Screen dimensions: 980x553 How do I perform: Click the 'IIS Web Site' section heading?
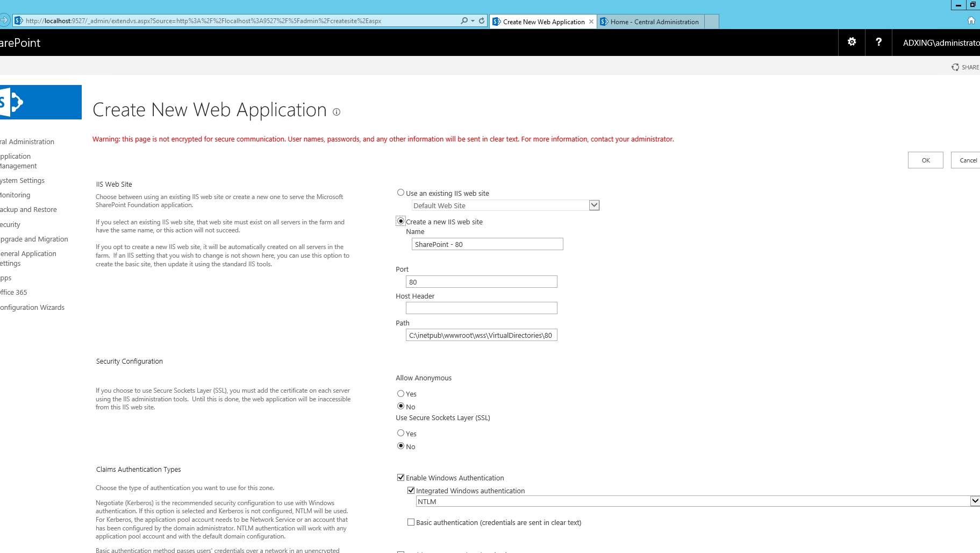[114, 185]
